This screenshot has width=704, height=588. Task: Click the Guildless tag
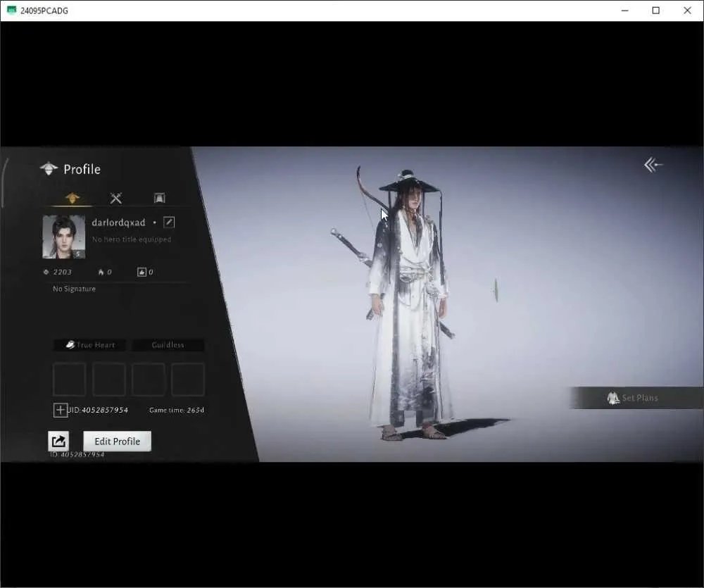tap(168, 345)
